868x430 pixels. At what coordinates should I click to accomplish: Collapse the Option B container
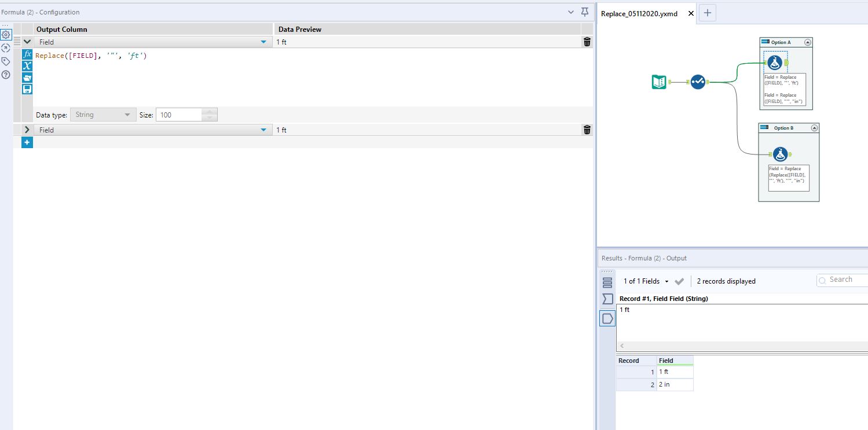pos(814,128)
